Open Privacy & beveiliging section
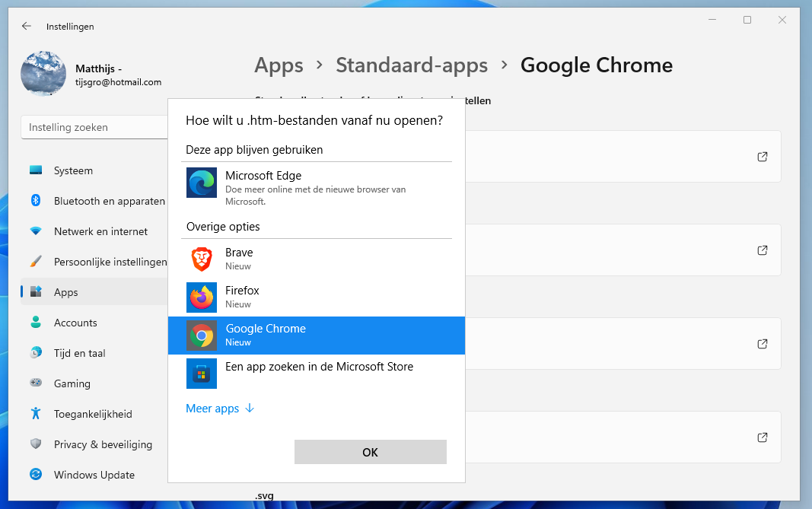This screenshot has height=509, width=812. [x=103, y=444]
